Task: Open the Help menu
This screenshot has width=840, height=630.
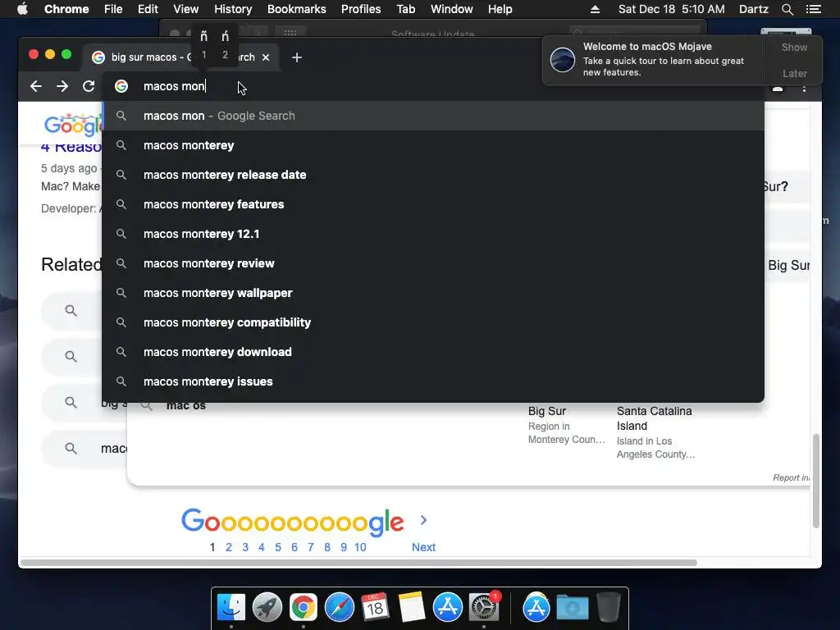Action: (500, 9)
